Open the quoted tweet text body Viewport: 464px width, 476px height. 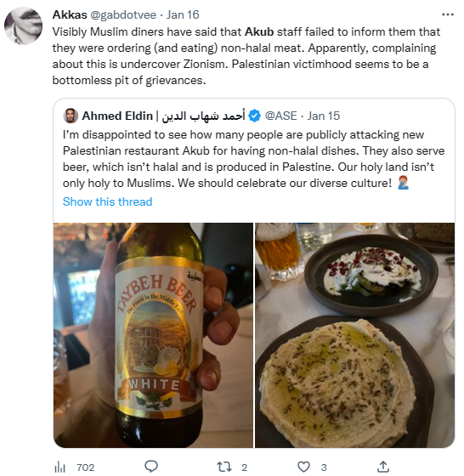[254, 159]
